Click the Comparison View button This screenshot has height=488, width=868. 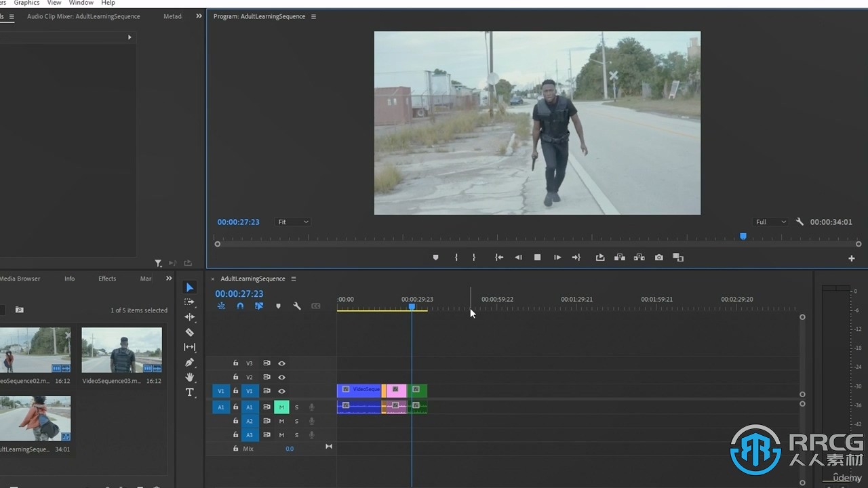point(677,258)
